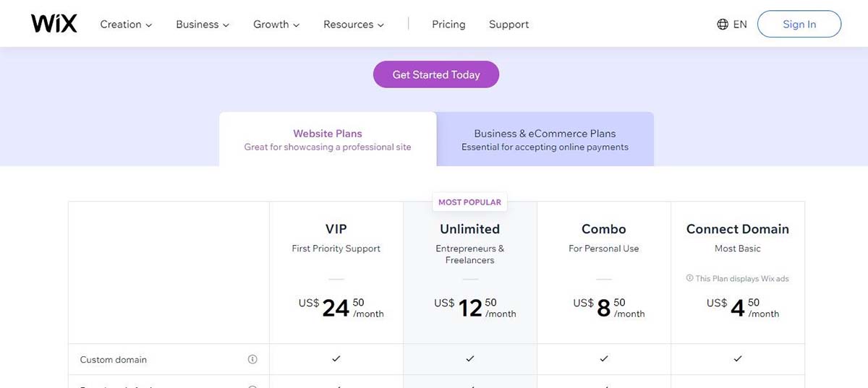
Task: Open the Business dropdown menu
Action: coord(202,25)
